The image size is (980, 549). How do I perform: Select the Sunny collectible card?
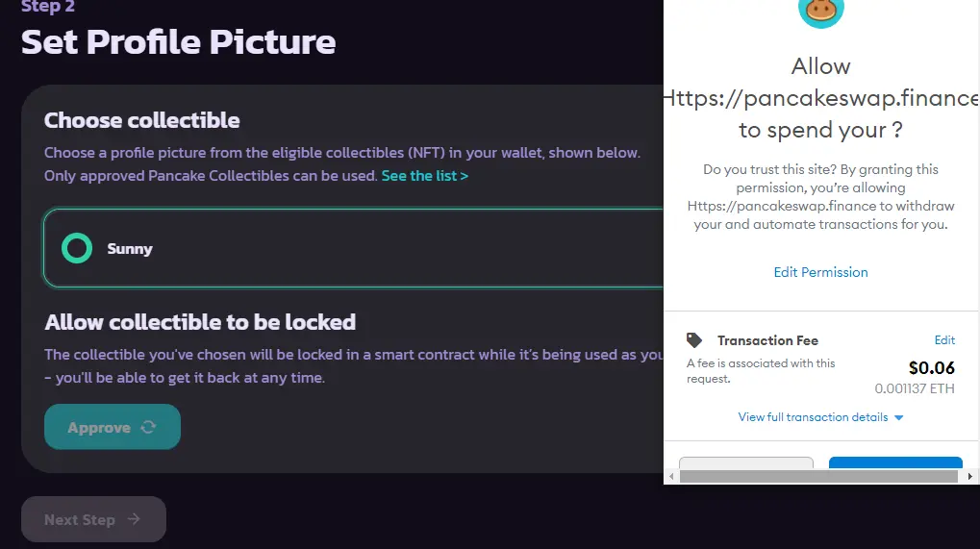tap(353, 248)
